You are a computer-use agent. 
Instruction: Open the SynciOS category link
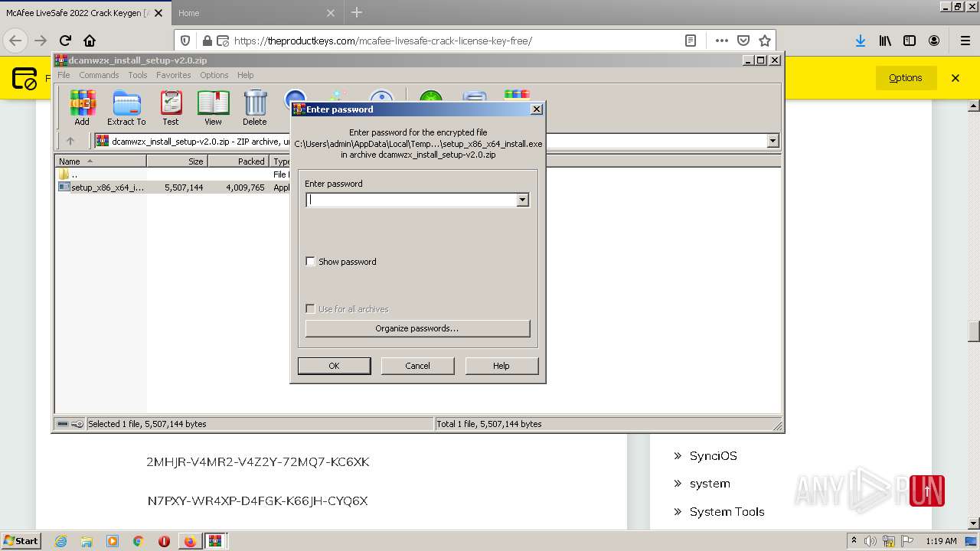(713, 455)
